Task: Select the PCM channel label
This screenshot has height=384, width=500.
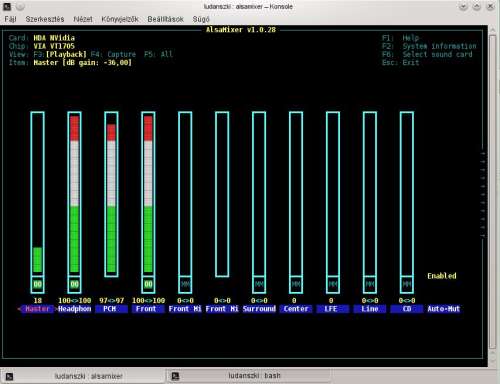Action: 111,309
